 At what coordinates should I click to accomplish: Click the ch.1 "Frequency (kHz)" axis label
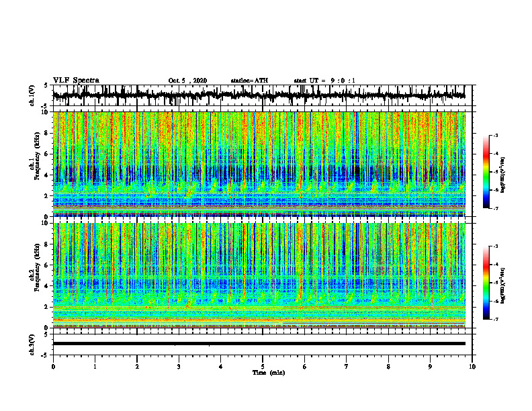tap(37, 156)
